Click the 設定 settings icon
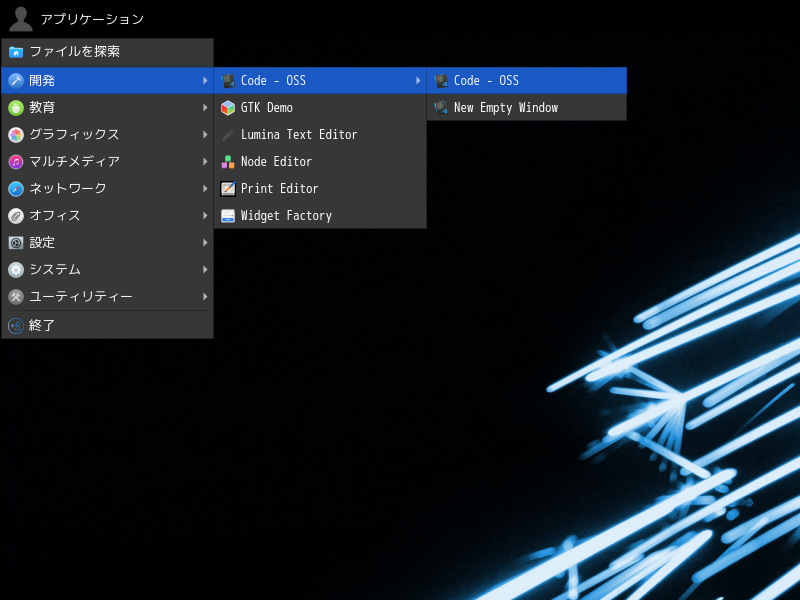 tap(16, 243)
